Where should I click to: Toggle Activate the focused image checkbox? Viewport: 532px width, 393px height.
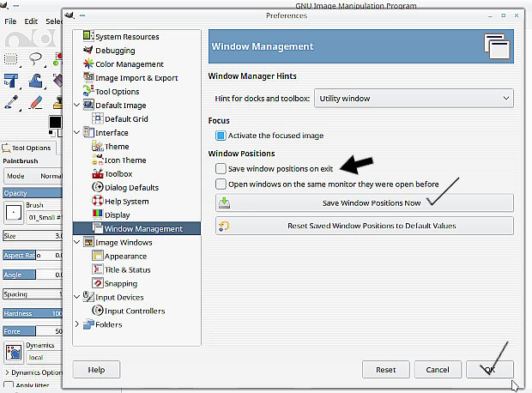[x=221, y=136]
